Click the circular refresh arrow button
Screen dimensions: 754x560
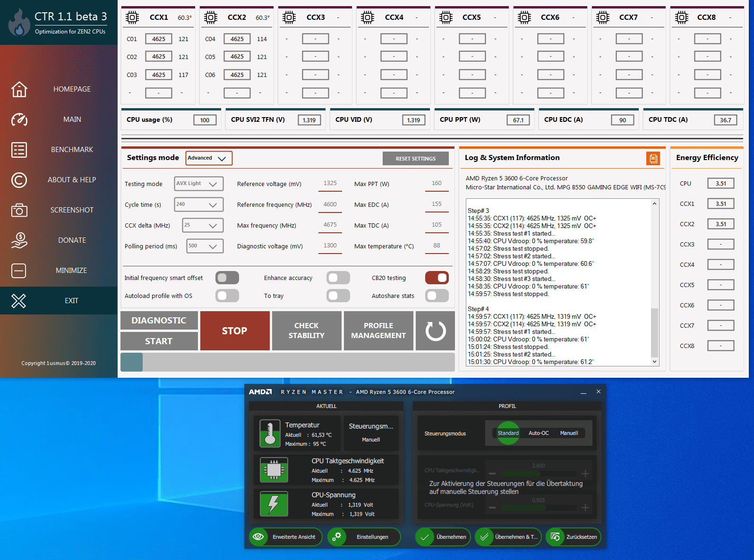436,331
